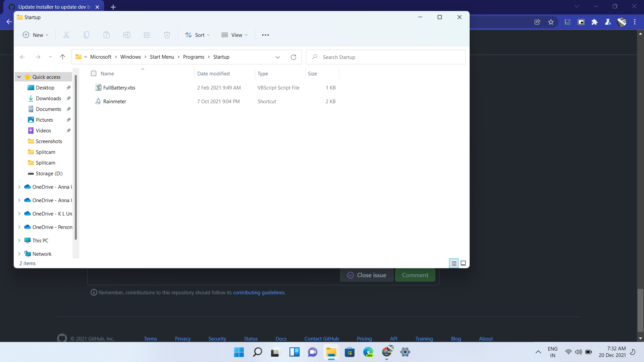The height and width of the screenshot is (362, 644).
Task: Switch to details layout view
Action: [454, 263]
